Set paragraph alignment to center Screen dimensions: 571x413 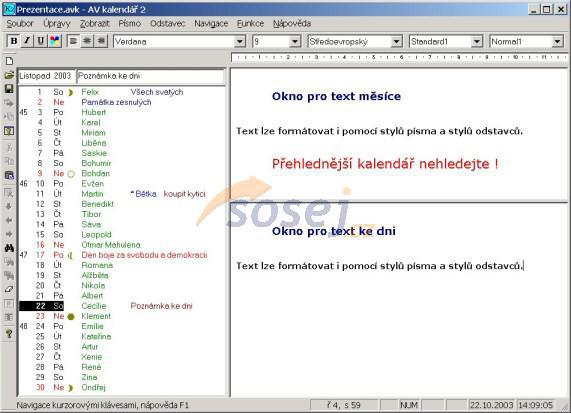87,41
